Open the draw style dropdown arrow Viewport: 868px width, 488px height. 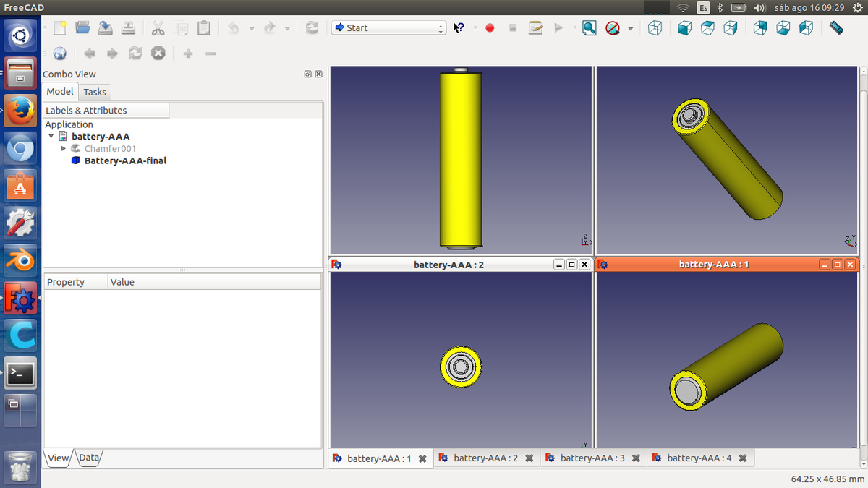pyautogui.click(x=630, y=29)
